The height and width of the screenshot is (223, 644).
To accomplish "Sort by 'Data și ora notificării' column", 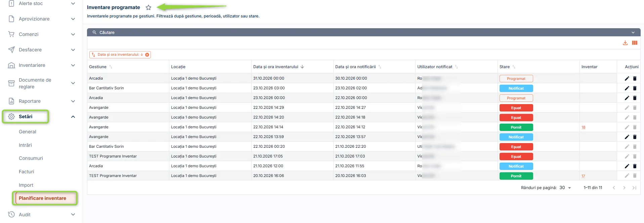I will click(x=380, y=67).
